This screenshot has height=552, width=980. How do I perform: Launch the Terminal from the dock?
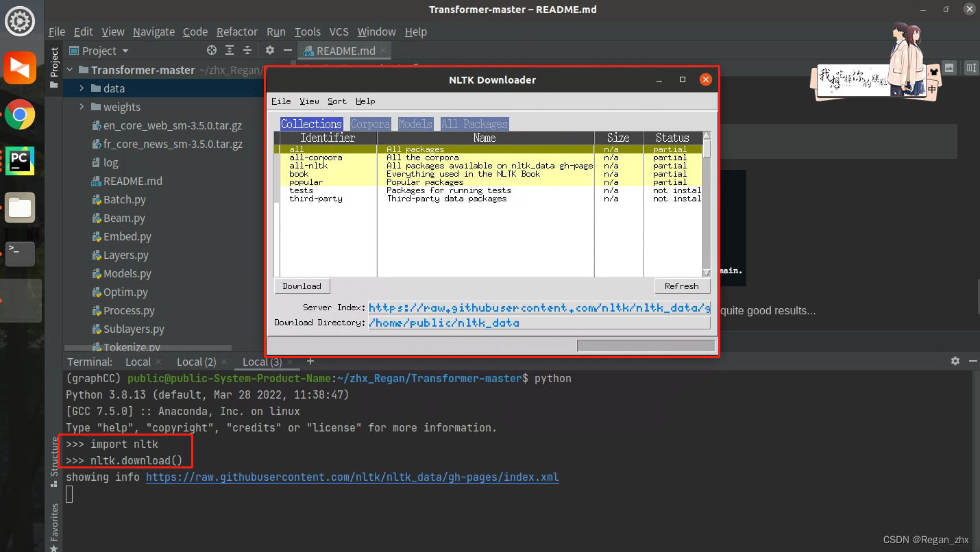[x=20, y=253]
